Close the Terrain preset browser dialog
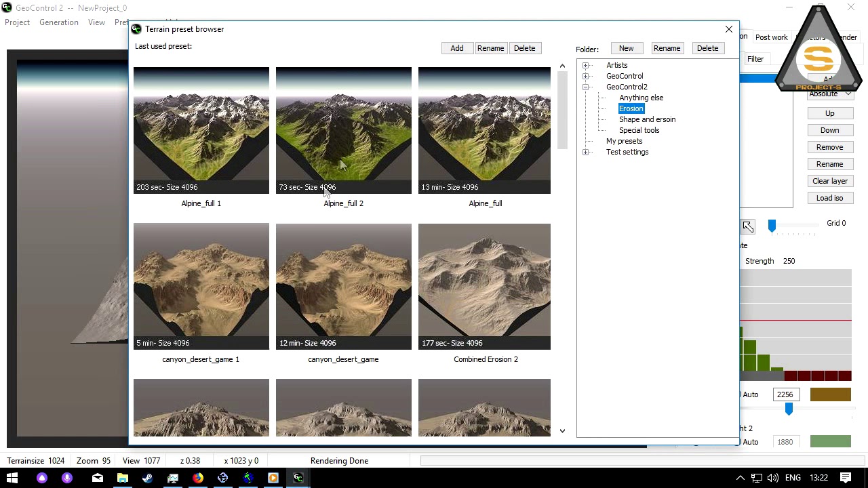Image resolution: width=868 pixels, height=488 pixels. [x=729, y=29]
